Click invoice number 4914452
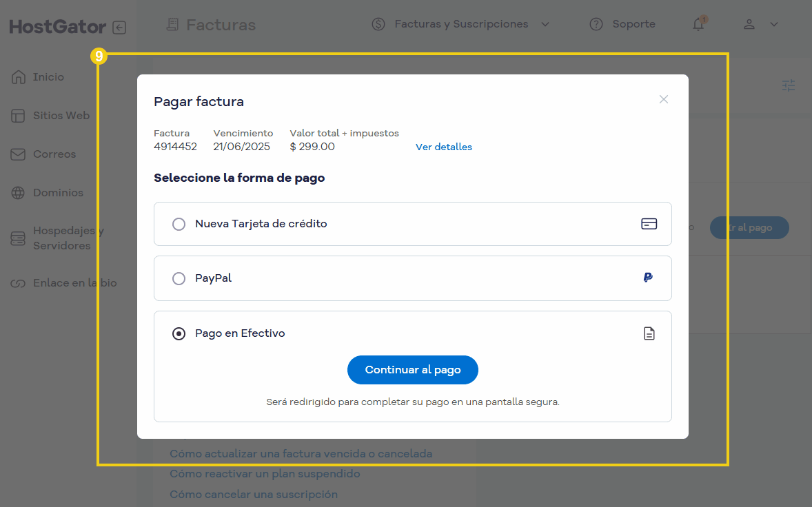The height and width of the screenshot is (507, 812). point(175,147)
